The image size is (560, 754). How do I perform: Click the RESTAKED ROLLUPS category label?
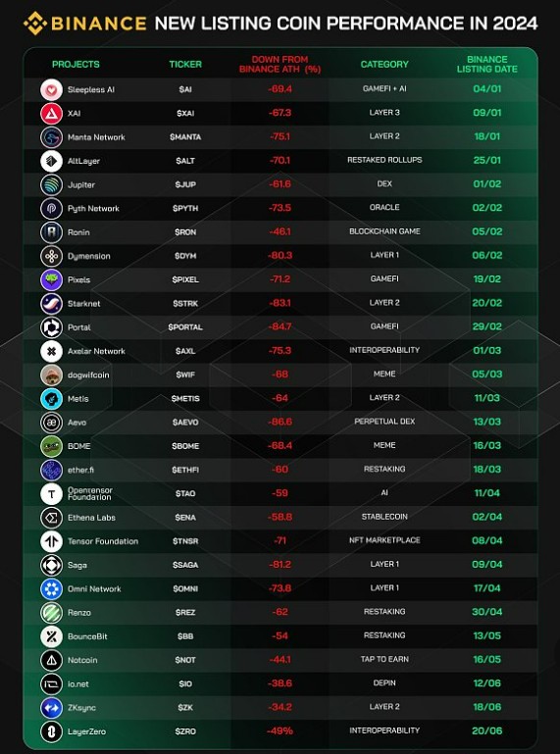(x=384, y=160)
